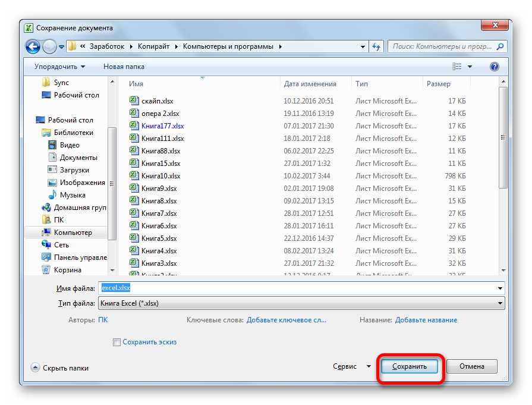Collapse folders with Скрыть папки toggle

(x=35, y=368)
